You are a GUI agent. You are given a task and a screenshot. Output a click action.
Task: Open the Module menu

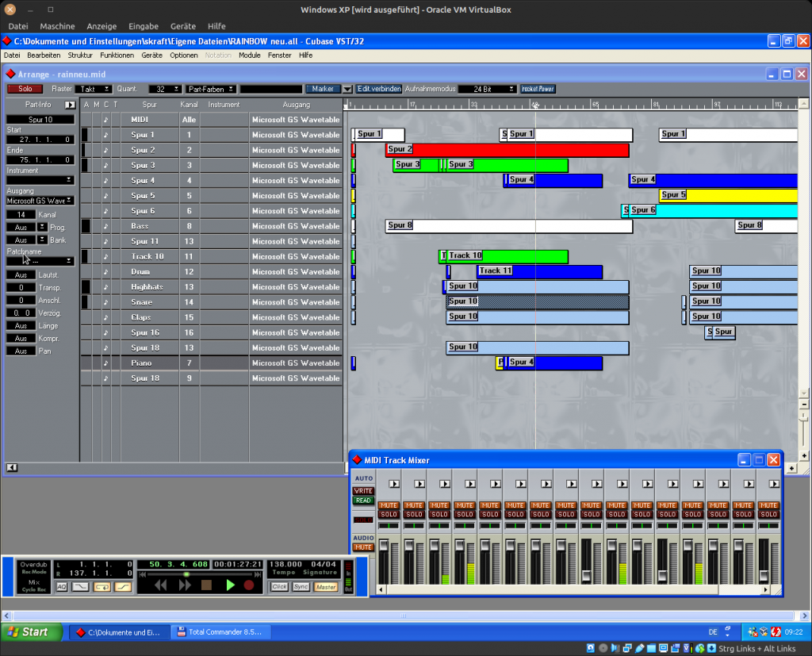[249, 56]
